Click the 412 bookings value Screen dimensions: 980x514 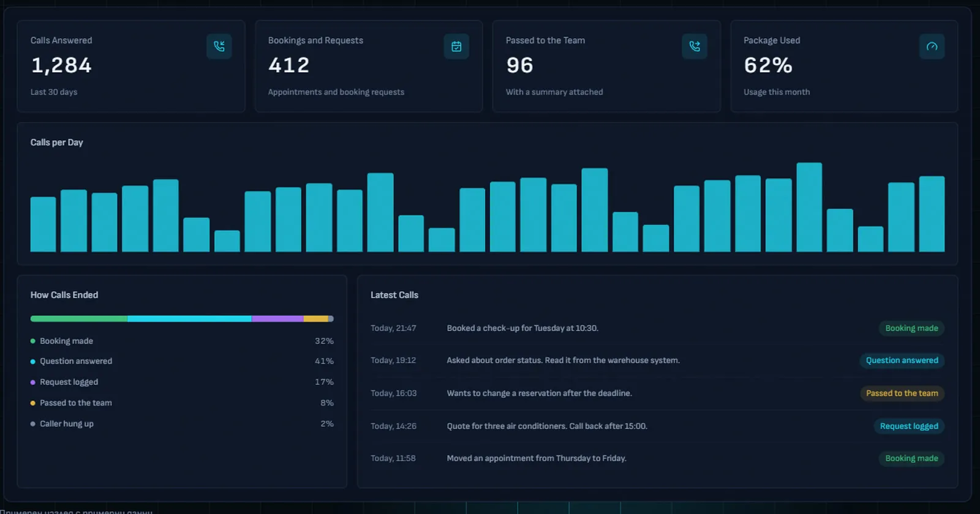pos(289,65)
